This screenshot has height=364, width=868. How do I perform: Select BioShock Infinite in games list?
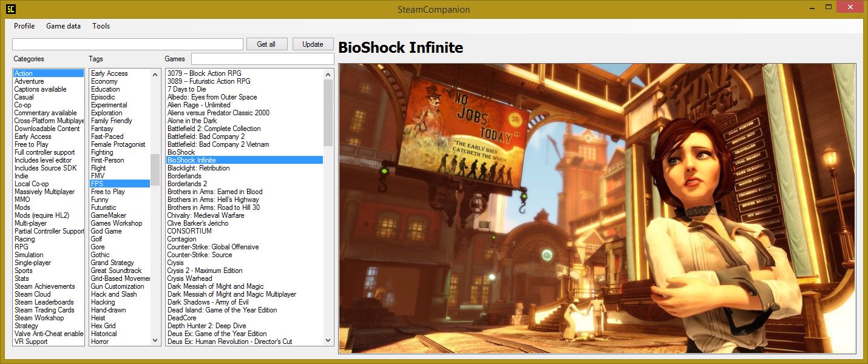tap(245, 160)
